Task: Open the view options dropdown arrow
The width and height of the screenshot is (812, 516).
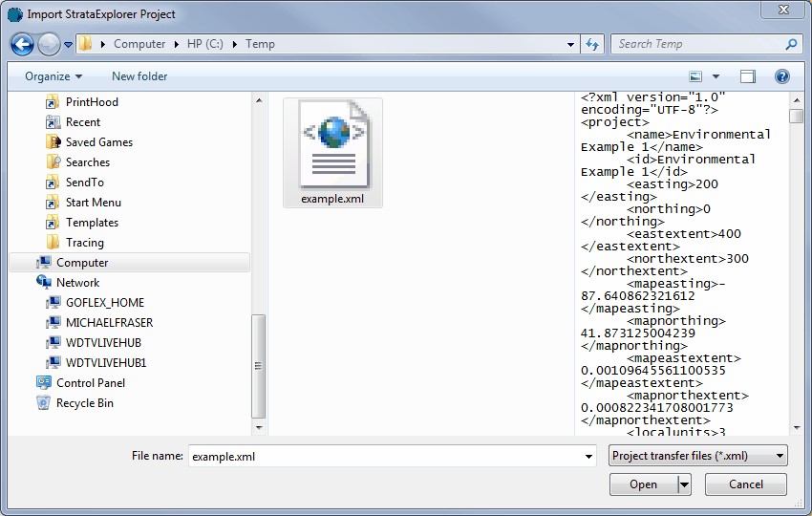Action: click(716, 76)
